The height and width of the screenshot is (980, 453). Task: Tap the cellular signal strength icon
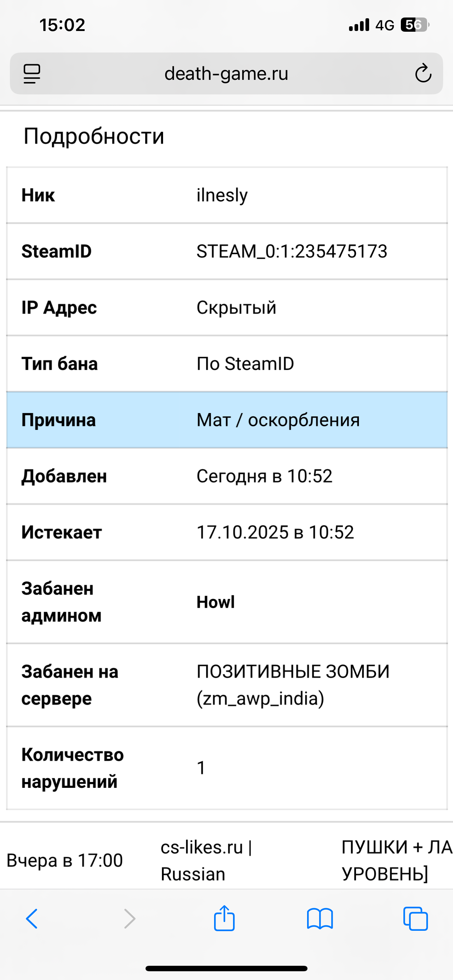359,25
